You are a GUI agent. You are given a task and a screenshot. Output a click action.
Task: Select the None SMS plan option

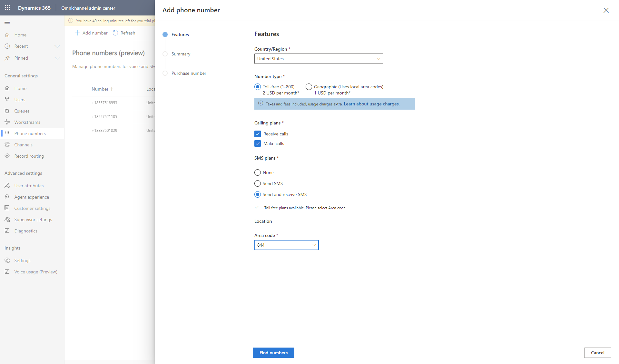pos(257,172)
